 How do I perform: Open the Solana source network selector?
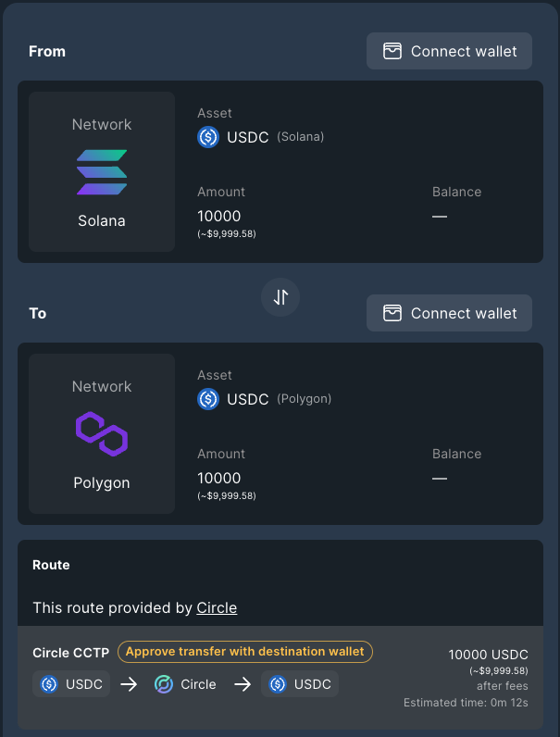(x=102, y=171)
